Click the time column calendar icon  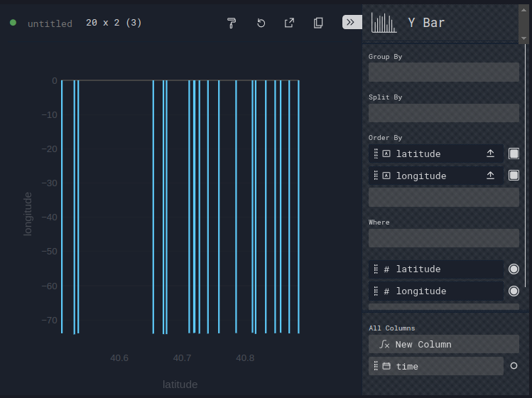[386, 366]
